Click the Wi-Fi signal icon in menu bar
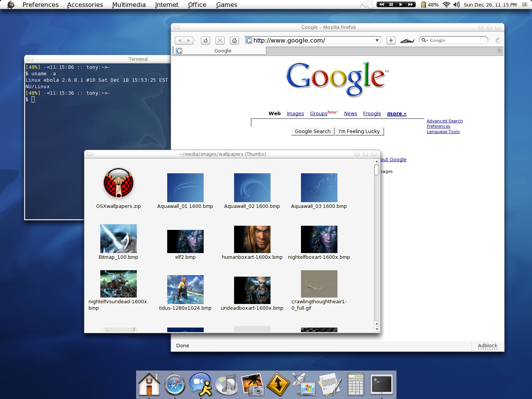 click(446, 5)
